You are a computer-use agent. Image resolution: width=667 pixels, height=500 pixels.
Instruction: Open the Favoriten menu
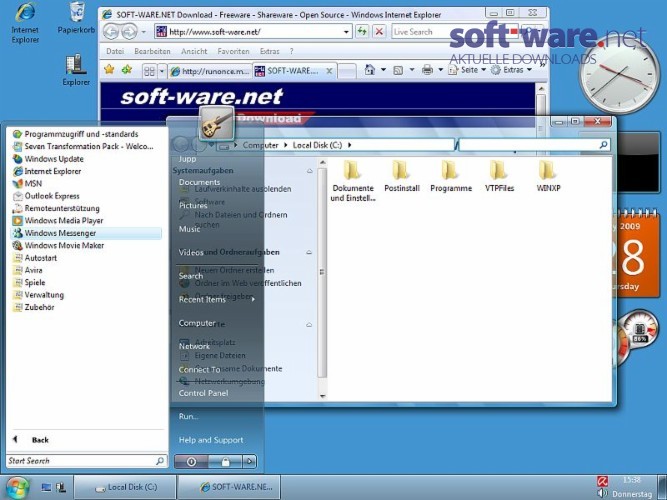coord(233,51)
